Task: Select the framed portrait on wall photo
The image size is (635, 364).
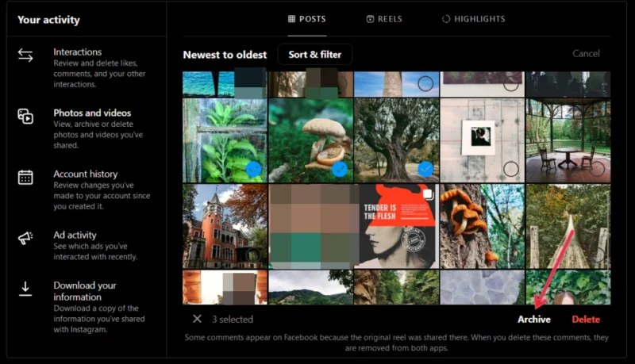Action: pyautogui.click(x=511, y=169)
